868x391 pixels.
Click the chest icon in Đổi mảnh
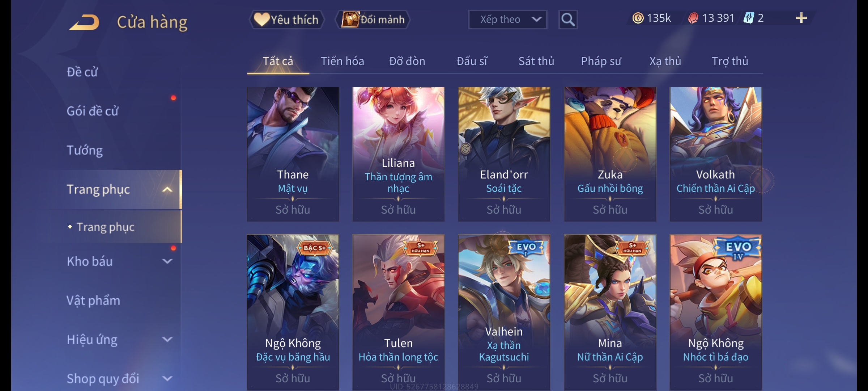tap(350, 19)
